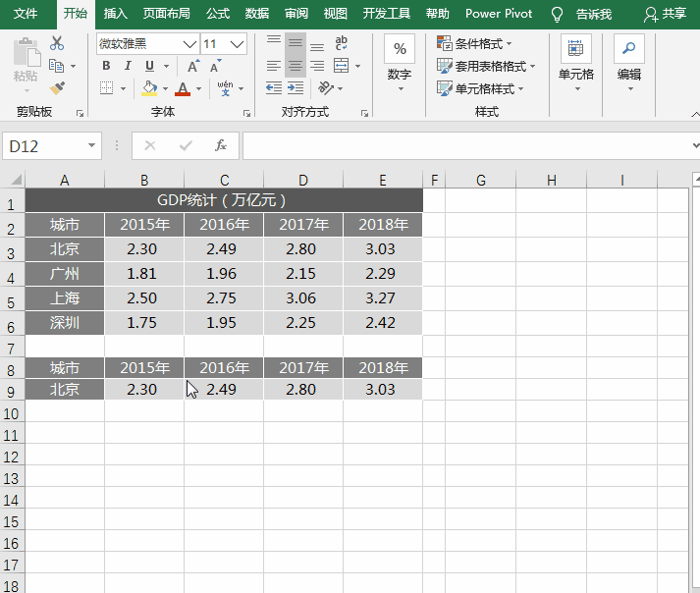This screenshot has width=700, height=593.
Task: Decrease indent icon
Action: tap(274, 88)
